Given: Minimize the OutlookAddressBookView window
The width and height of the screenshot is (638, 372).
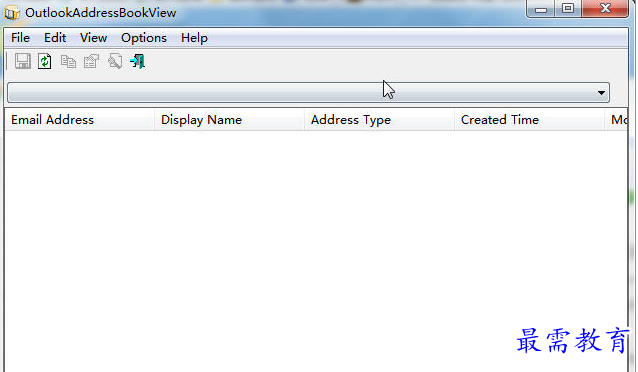Looking at the screenshot, I should pyautogui.click(x=541, y=9).
